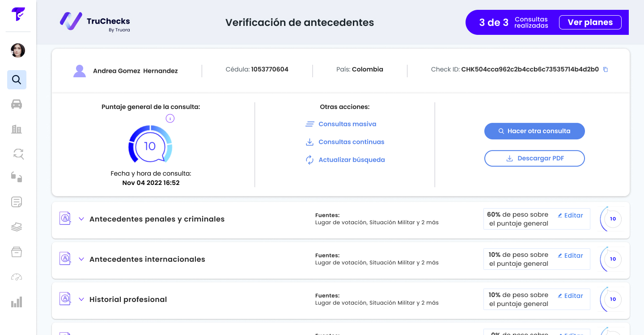Viewport: 644px width, 335px height.
Task: Open the Truora logo at sidebar top
Action: point(18,14)
